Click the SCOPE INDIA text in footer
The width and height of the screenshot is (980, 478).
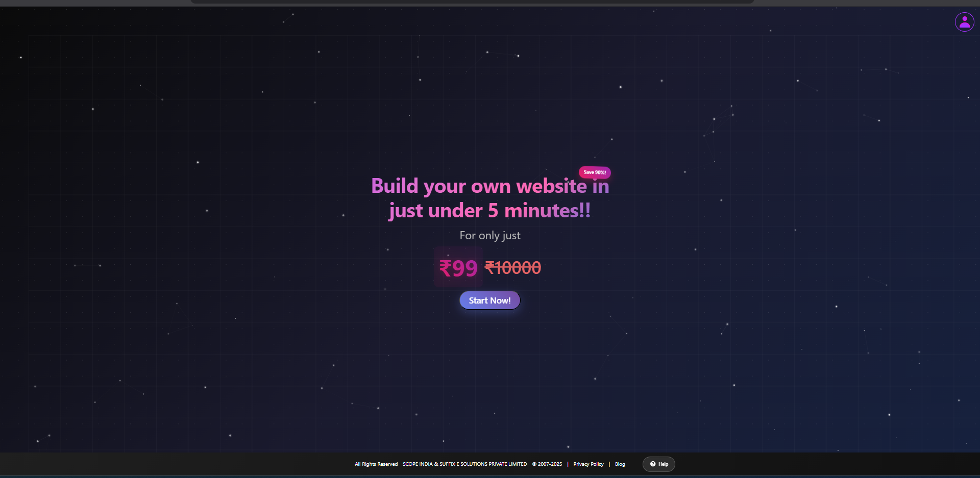(417, 464)
